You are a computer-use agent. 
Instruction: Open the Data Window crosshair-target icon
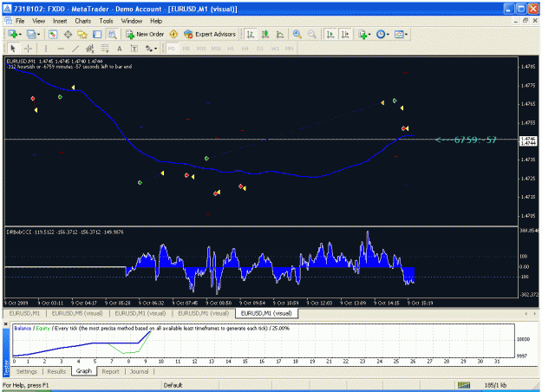pyautogui.click(x=68, y=34)
